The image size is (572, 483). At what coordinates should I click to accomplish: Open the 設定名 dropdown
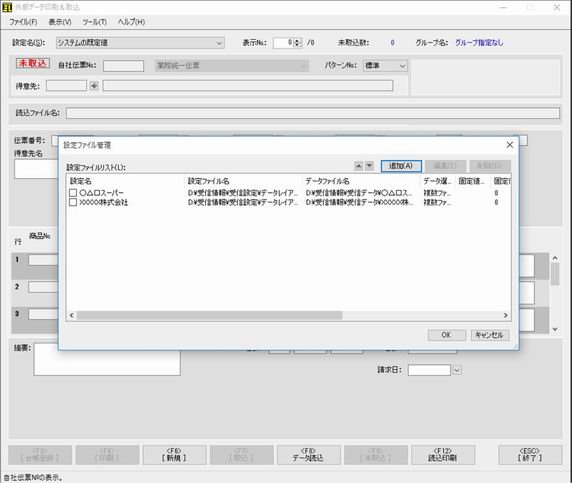(x=219, y=43)
